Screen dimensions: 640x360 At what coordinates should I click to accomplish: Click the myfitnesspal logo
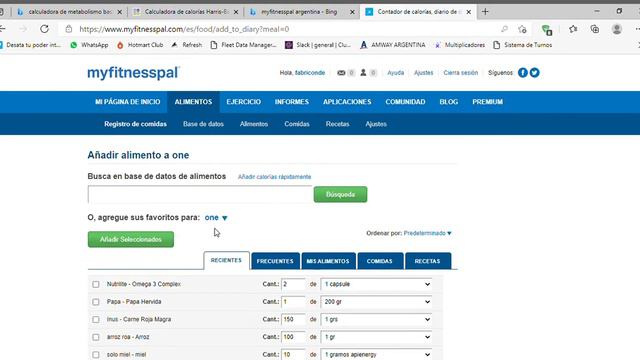[x=133, y=73]
